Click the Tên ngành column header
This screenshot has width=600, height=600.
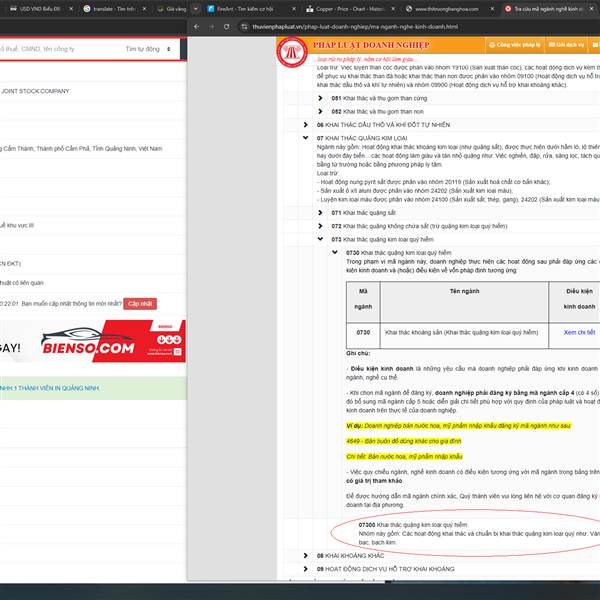tap(464, 302)
